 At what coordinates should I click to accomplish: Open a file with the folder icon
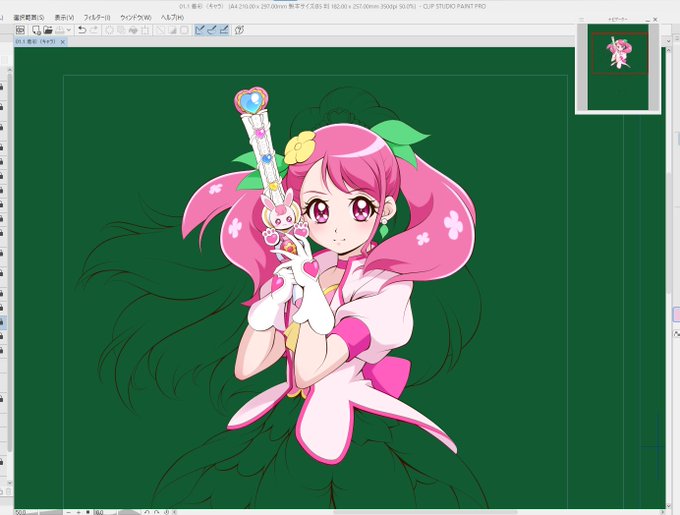[x=48, y=30]
